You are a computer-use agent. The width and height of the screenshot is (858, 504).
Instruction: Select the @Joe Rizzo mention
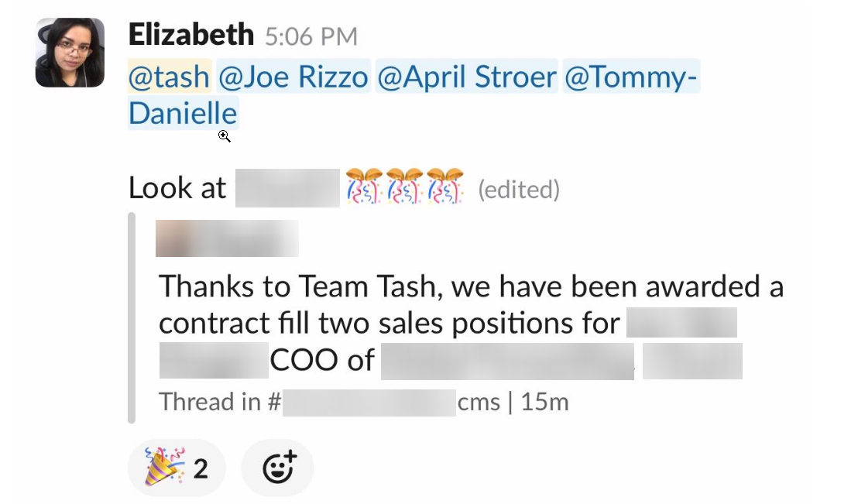click(293, 77)
